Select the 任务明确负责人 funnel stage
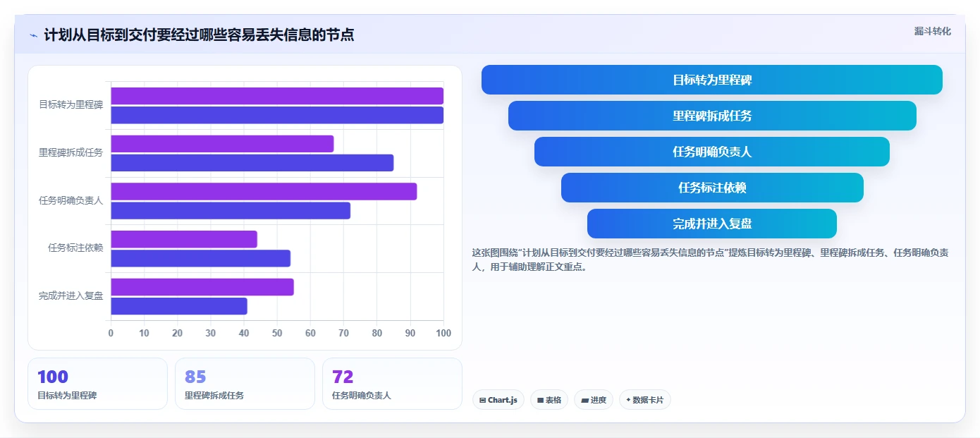 [x=711, y=152]
